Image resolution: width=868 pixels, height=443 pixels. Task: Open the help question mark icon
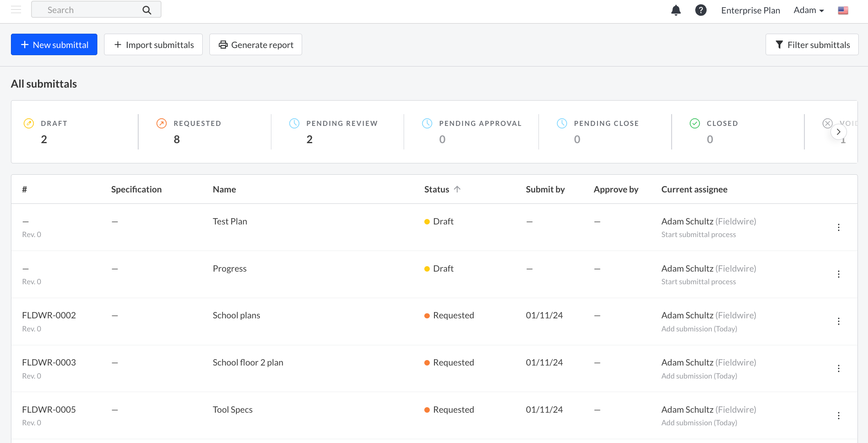[x=701, y=10]
